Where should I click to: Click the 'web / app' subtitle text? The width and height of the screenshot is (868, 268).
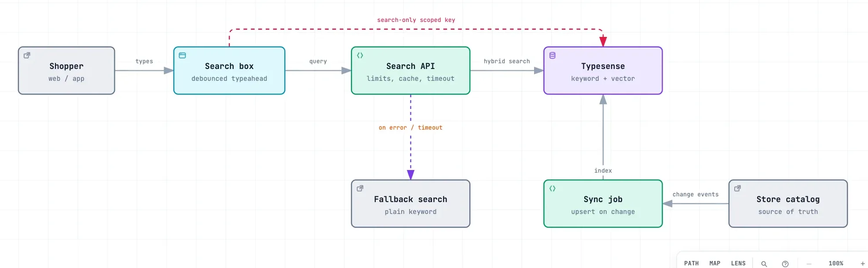pyautogui.click(x=66, y=79)
